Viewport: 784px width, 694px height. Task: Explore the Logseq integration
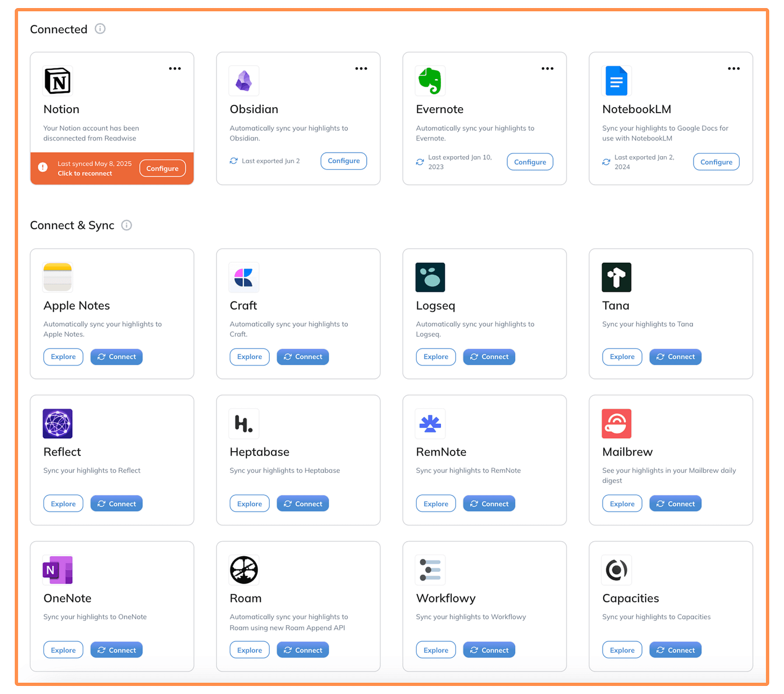[436, 357]
